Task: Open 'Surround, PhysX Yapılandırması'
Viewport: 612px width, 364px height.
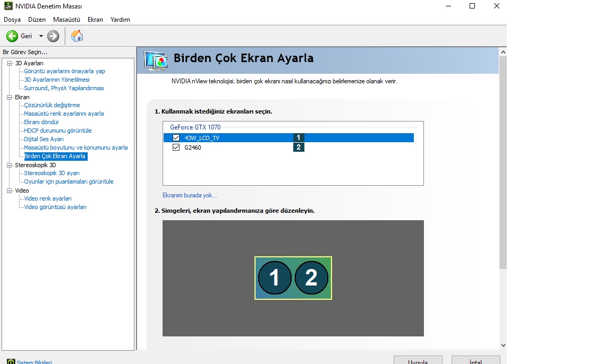Action: pyautogui.click(x=64, y=88)
